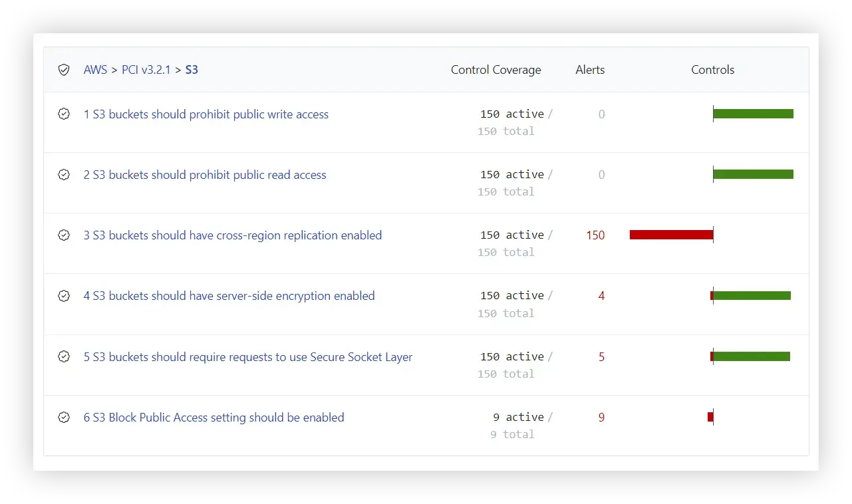The width and height of the screenshot is (852, 504).
Task: Open the AWS breadcrumb link
Action: coord(95,70)
